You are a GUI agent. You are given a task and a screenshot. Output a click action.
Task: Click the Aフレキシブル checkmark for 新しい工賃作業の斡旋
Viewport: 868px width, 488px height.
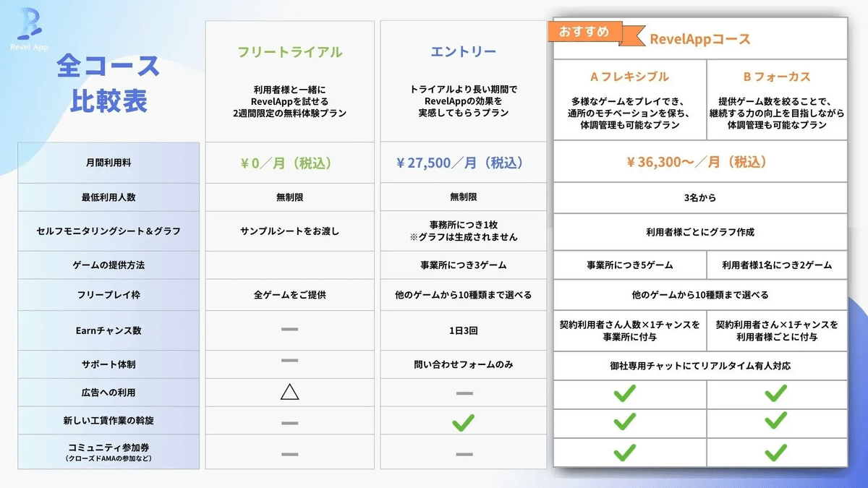click(624, 422)
